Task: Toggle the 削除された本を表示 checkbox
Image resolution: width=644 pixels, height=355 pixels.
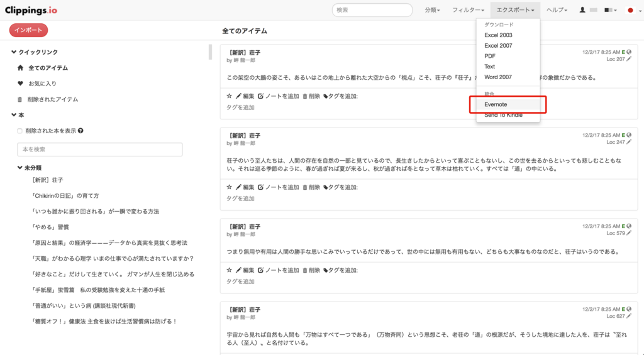Action: point(19,131)
